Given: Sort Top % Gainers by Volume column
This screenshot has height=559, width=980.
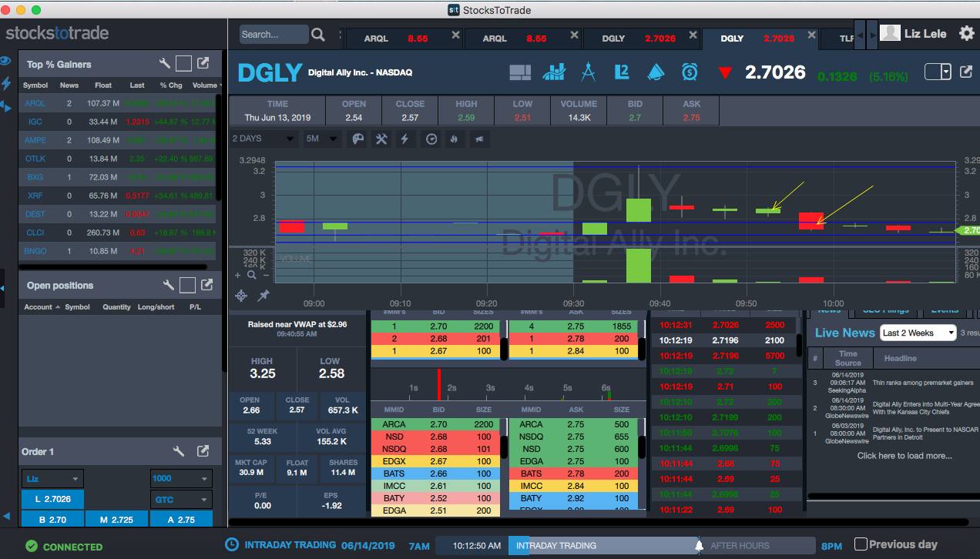Looking at the screenshot, I should [205, 85].
